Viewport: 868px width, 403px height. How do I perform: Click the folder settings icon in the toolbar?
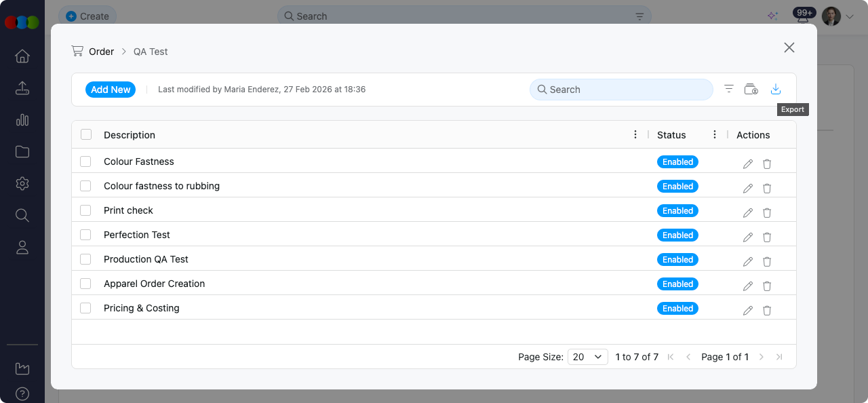coord(751,90)
